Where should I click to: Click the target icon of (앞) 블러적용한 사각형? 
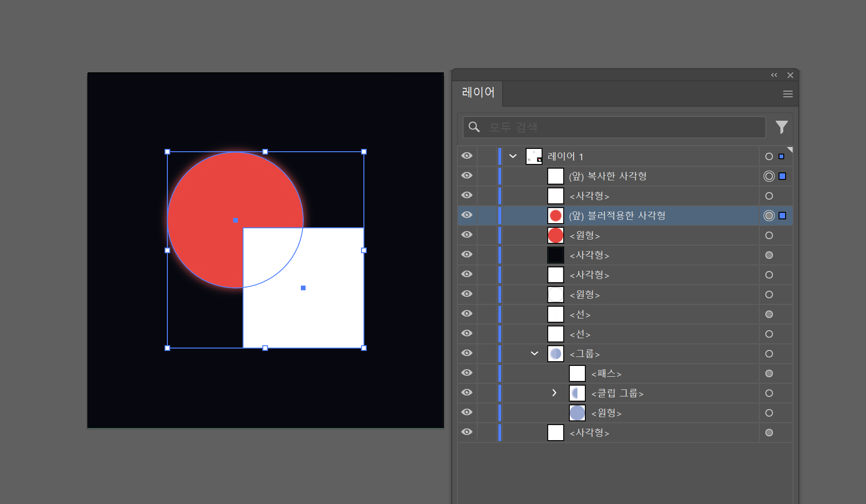769,216
